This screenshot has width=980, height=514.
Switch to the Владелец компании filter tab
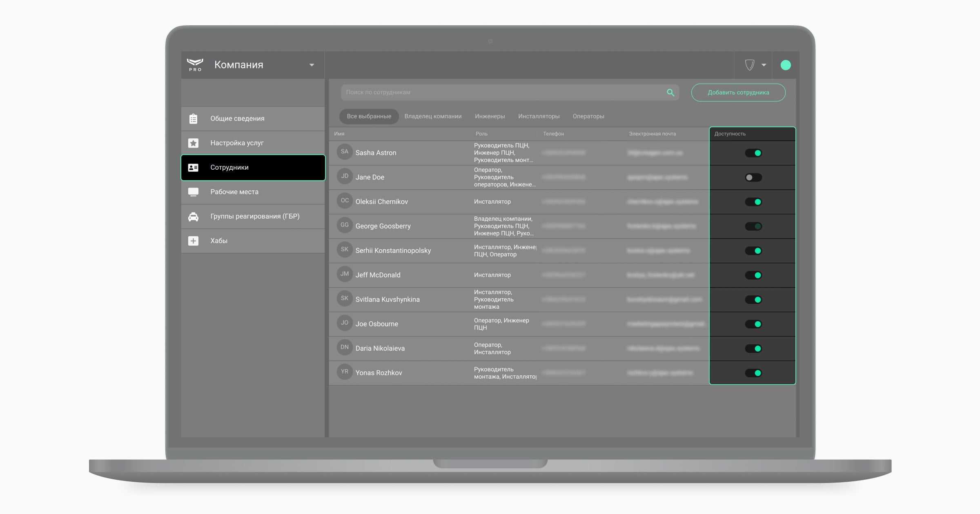pyautogui.click(x=433, y=116)
